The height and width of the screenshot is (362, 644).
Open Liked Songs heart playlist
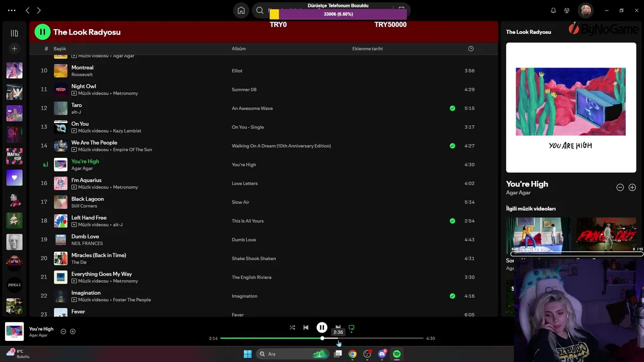coord(14,177)
